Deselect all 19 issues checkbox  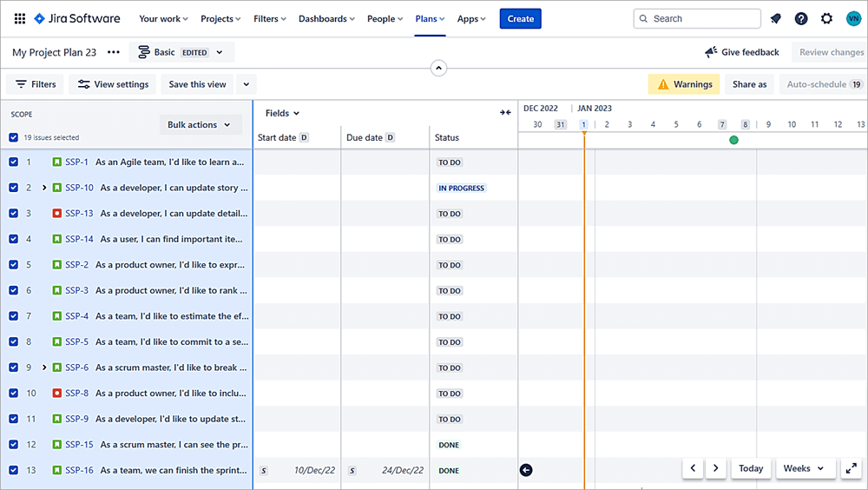pyautogui.click(x=14, y=137)
